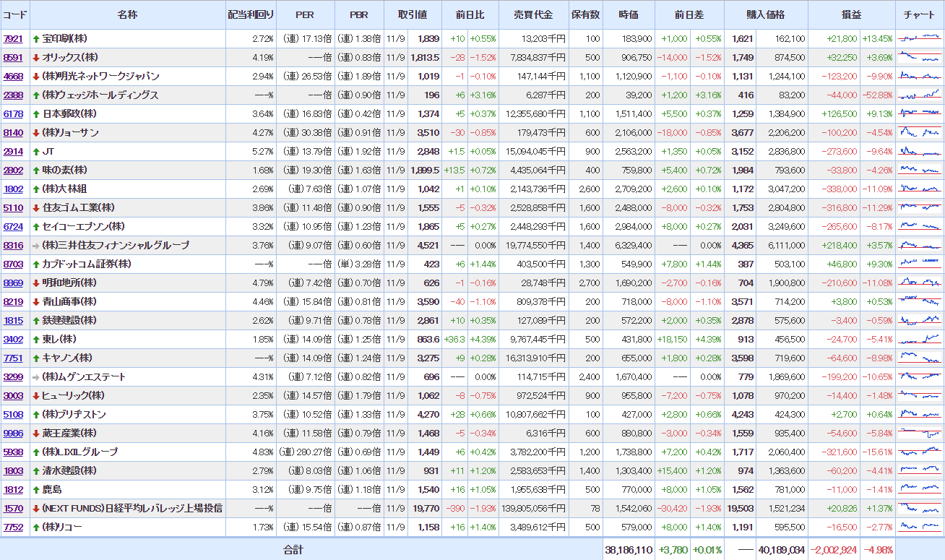Image resolution: width=945 pixels, height=560 pixels.
Task: Click the 配当利回り column header
Action: (251, 15)
